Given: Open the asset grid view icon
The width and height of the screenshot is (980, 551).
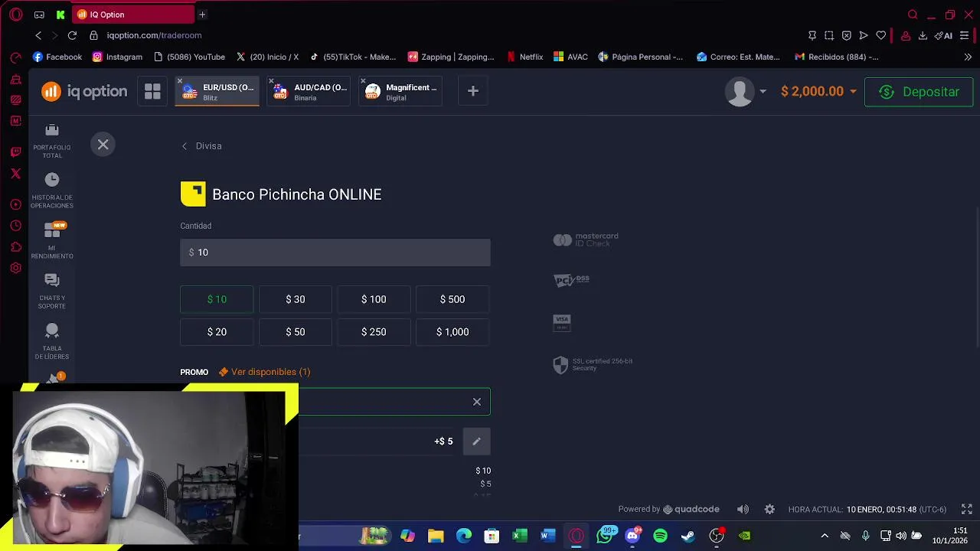Looking at the screenshot, I should [152, 91].
